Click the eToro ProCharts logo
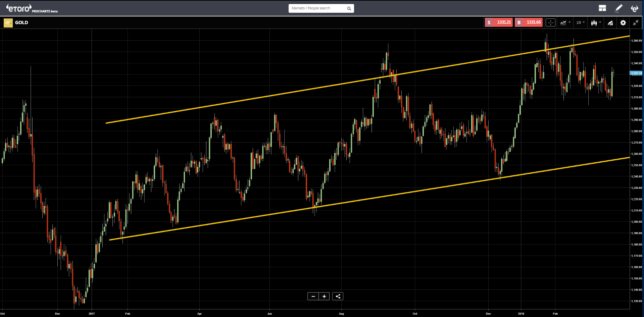This screenshot has width=644, height=317. click(32, 8)
